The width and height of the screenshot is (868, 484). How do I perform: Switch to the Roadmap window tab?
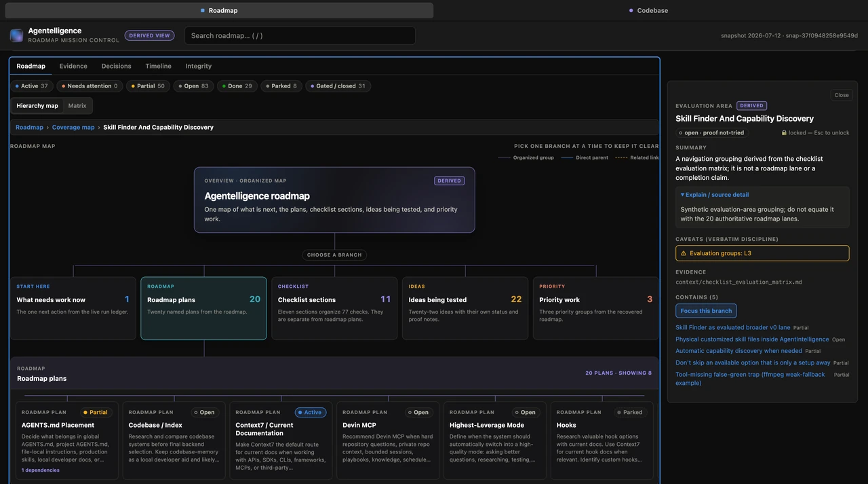point(219,10)
